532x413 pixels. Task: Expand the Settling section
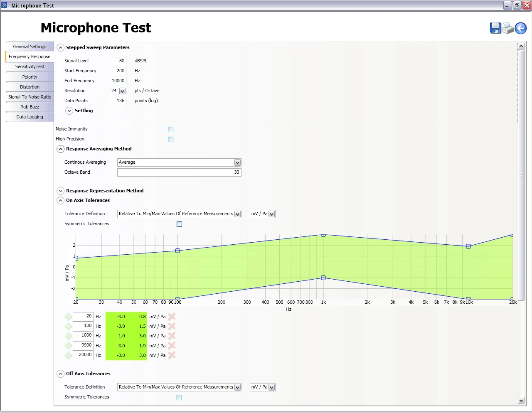[x=69, y=111]
